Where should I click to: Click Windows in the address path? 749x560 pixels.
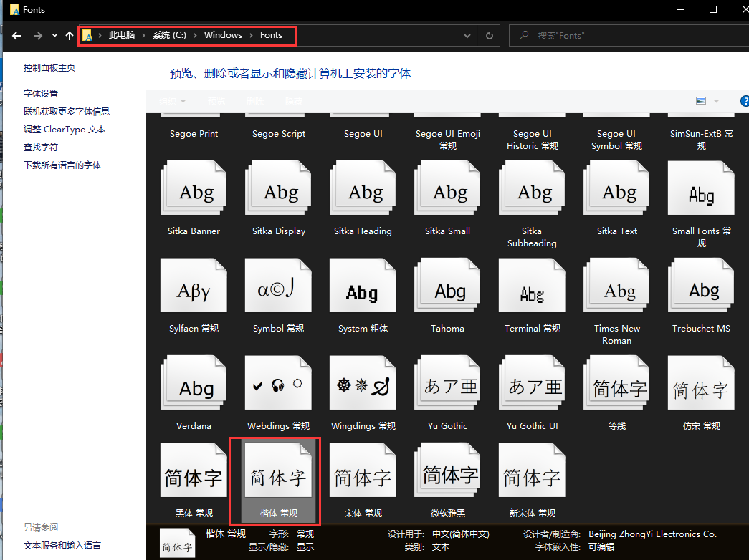pyautogui.click(x=223, y=35)
